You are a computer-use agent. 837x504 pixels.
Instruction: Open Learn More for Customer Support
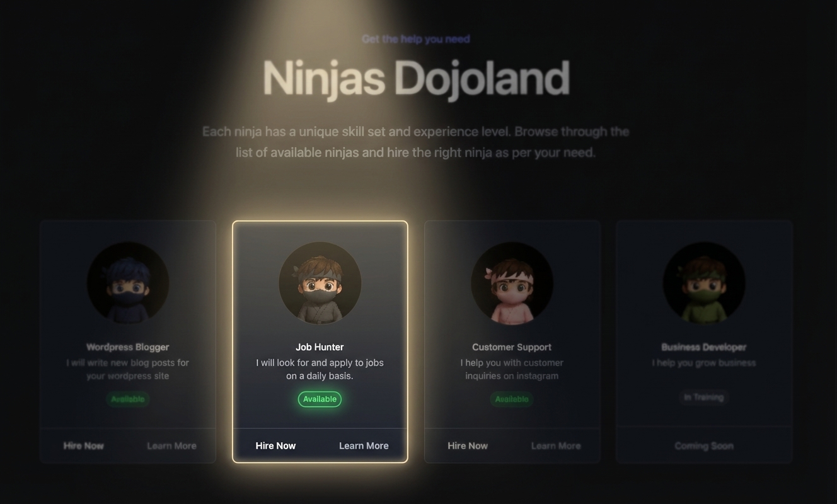point(556,445)
